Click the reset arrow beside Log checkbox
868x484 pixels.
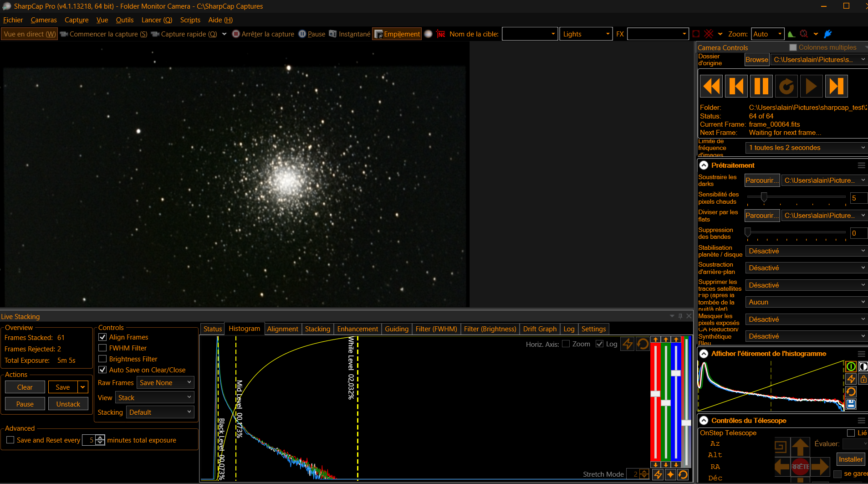[643, 344]
